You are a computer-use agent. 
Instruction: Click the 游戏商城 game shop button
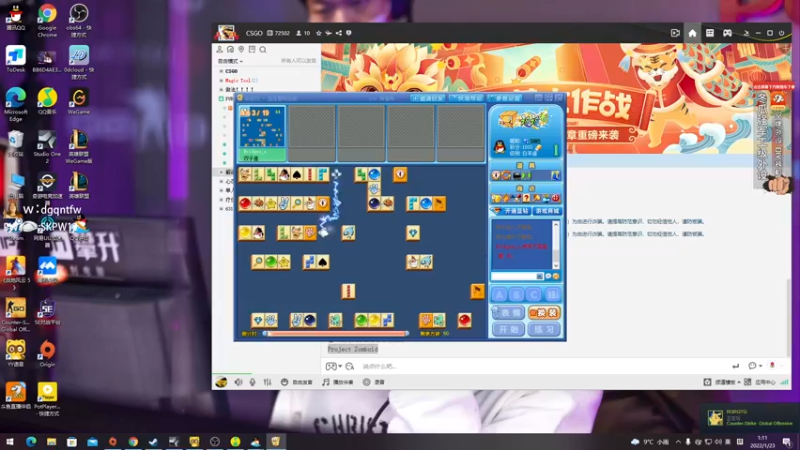point(547,211)
